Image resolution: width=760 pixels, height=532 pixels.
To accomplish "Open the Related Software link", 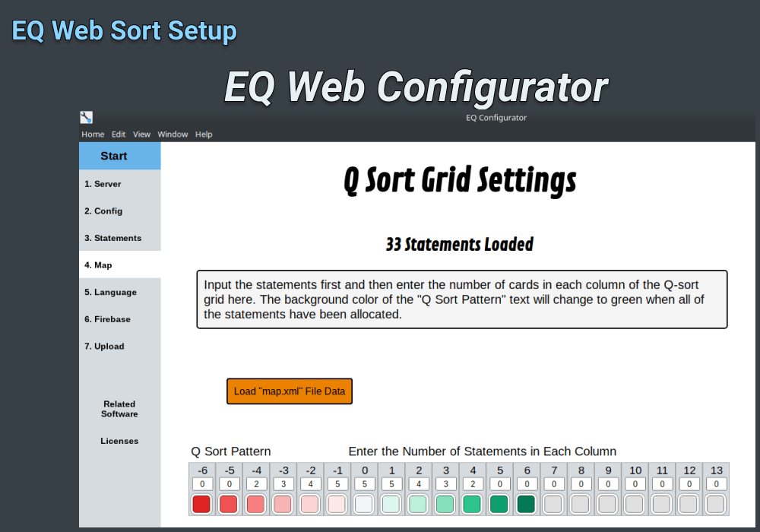I will tap(119, 409).
